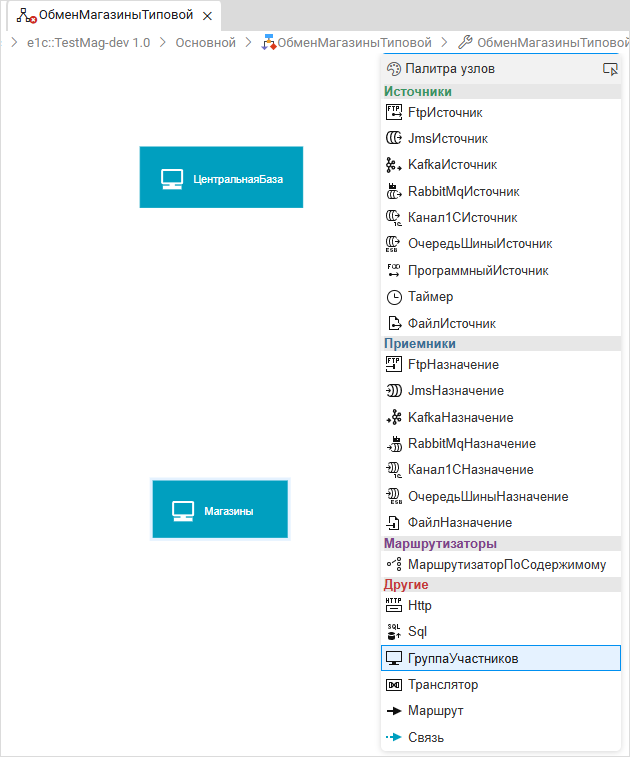Click the palette selection icon at top right
This screenshot has height=757, width=630.
[x=610, y=69]
